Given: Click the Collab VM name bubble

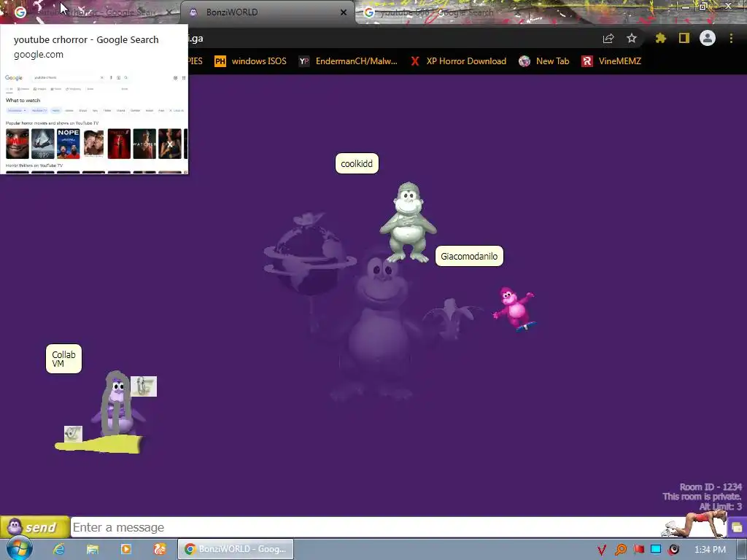Looking at the screenshot, I should click(64, 359).
